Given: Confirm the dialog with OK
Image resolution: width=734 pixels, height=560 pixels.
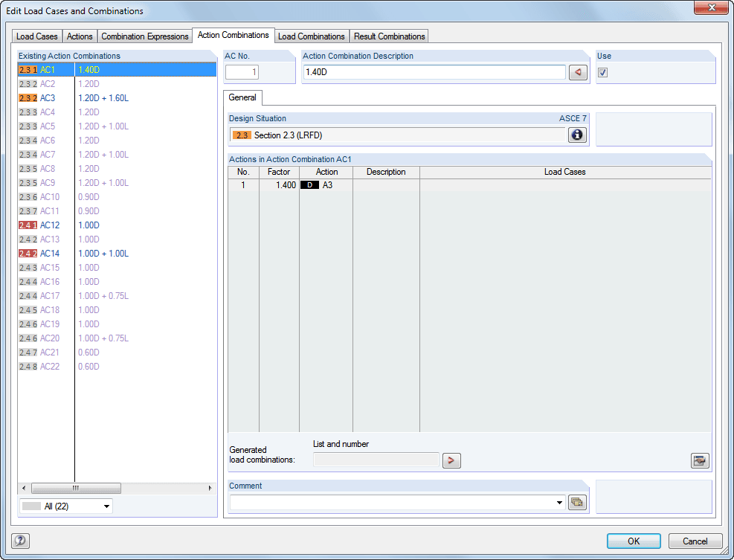Looking at the screenshot, I should tap(634, 541).
